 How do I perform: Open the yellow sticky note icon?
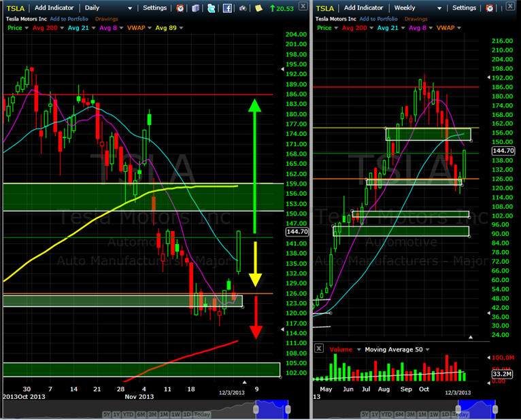(258, 8)
